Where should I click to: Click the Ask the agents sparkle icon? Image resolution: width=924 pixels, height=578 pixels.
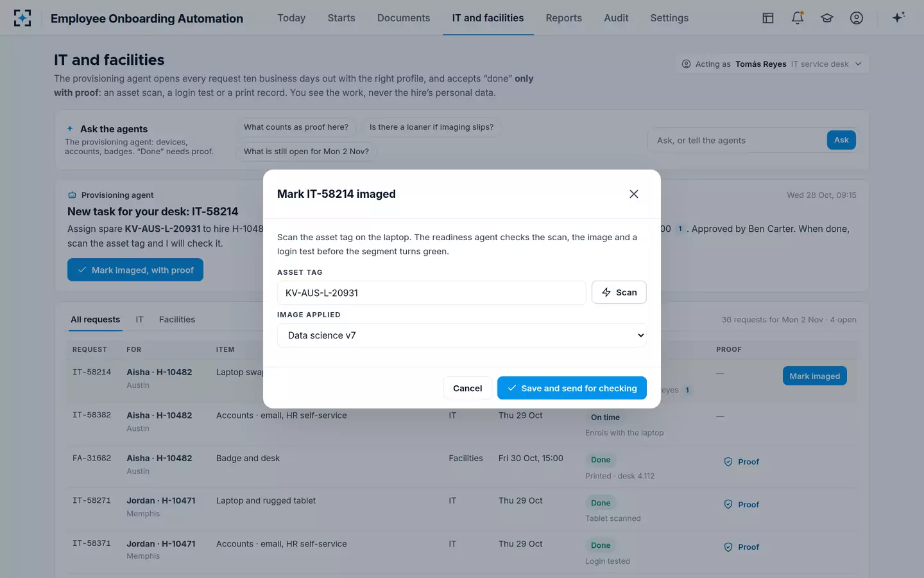(70, 128)
